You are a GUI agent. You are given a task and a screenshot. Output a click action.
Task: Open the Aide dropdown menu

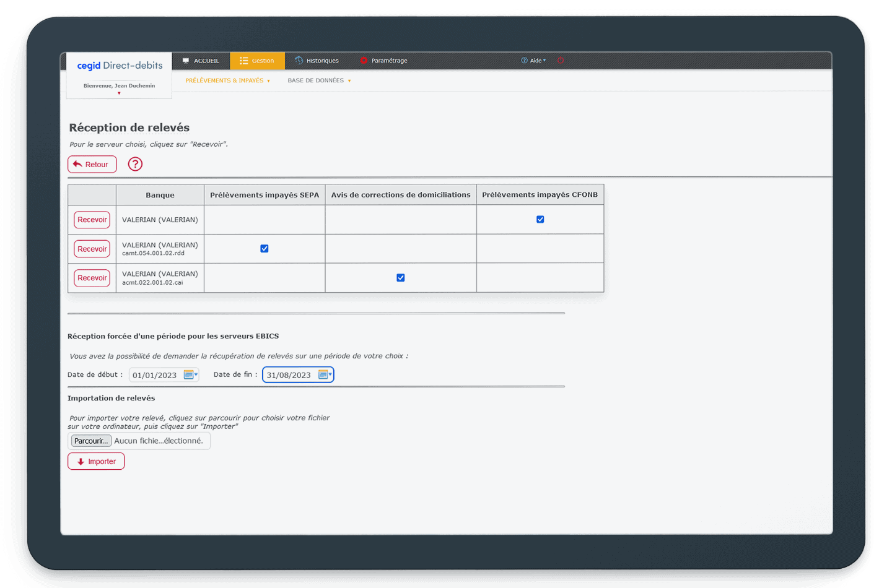[x=534, y=61]
